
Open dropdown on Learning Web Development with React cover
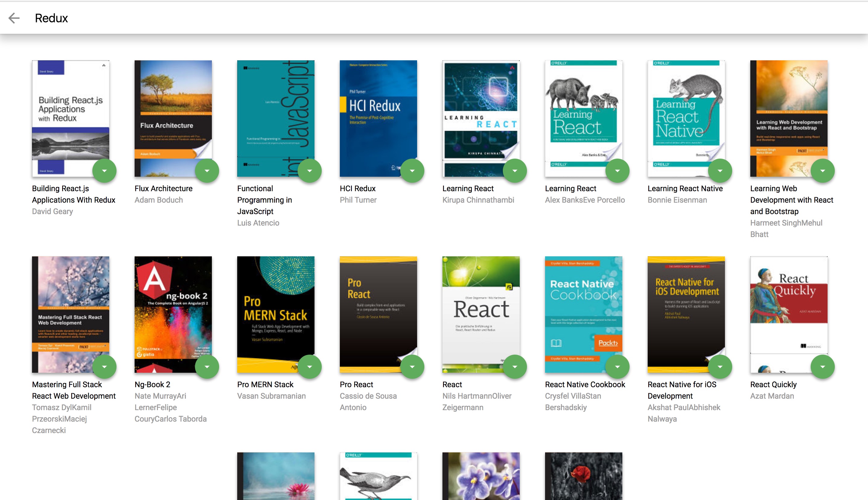click(823, 171)
